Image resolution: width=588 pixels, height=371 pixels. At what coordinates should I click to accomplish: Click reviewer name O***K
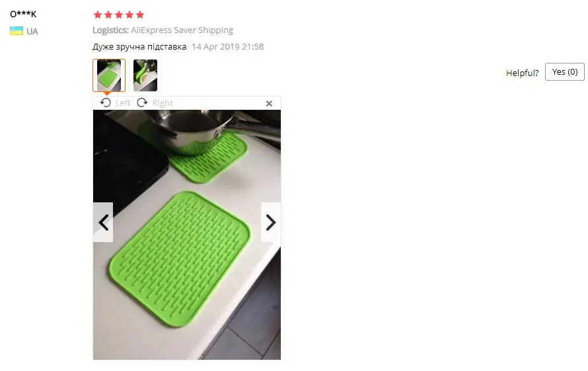click(x=23, y=15)
